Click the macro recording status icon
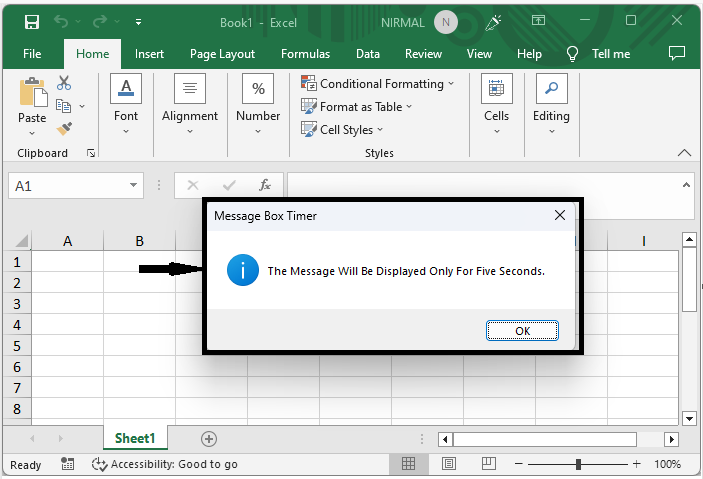The image size is (703, 479). click(68, 464)
